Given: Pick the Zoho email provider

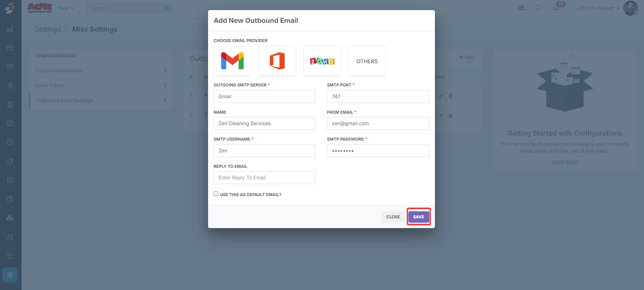Looking at the screenshot, I should click(x=322, y=61).
